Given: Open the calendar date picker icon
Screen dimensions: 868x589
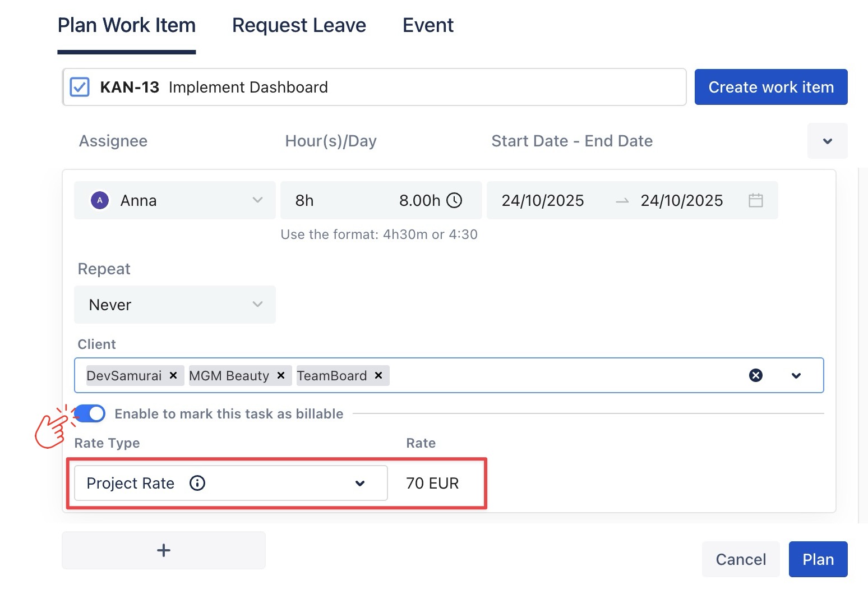Looking at the screenshot, I should (755, 200).
